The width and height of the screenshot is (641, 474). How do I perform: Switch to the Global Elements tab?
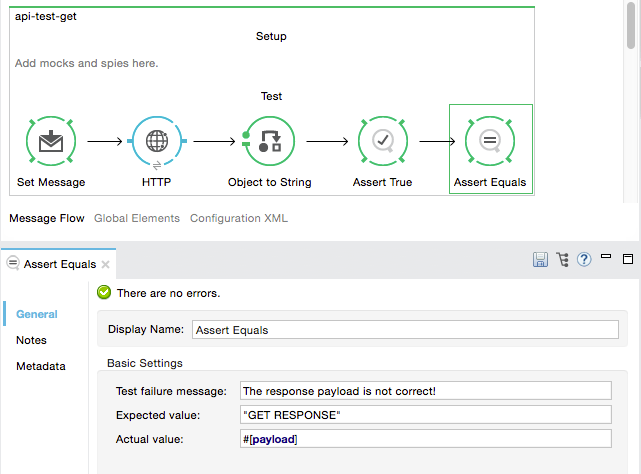(x=137, y=218)
